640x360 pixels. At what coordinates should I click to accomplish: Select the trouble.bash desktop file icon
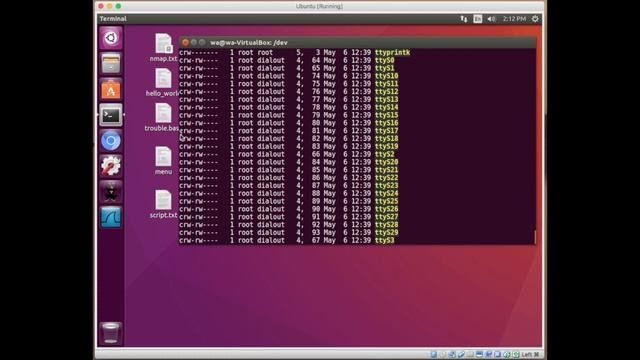163,117
